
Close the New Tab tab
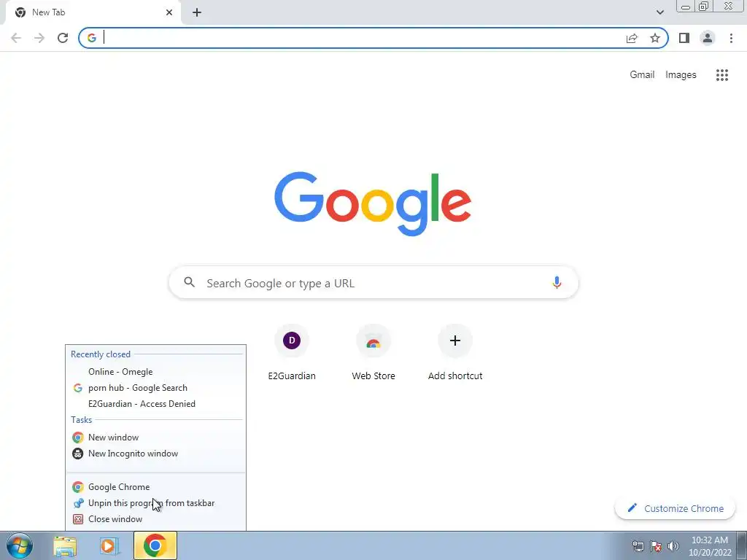[169, 12]
